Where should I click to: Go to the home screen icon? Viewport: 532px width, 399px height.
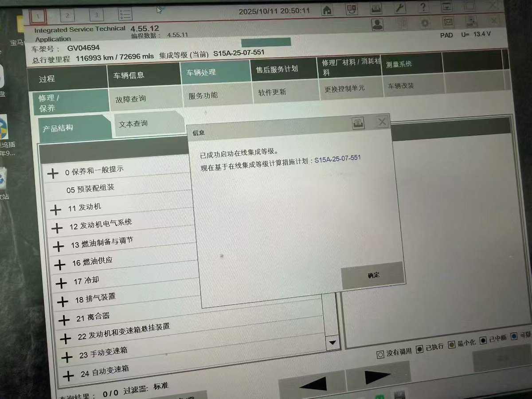point(327,9)
